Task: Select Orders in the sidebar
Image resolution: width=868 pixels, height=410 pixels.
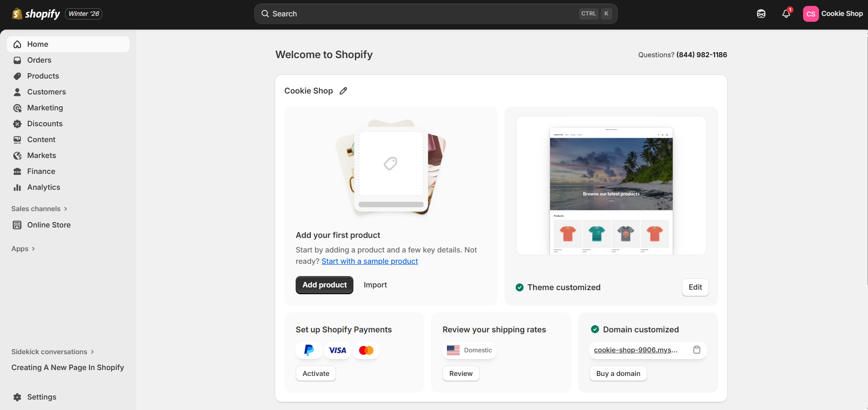Action: 39,60
